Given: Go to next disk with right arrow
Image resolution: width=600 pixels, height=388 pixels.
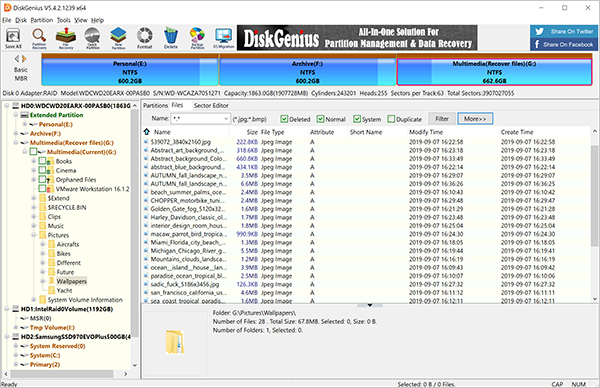Looking at the screenshot, I should 24,59.
